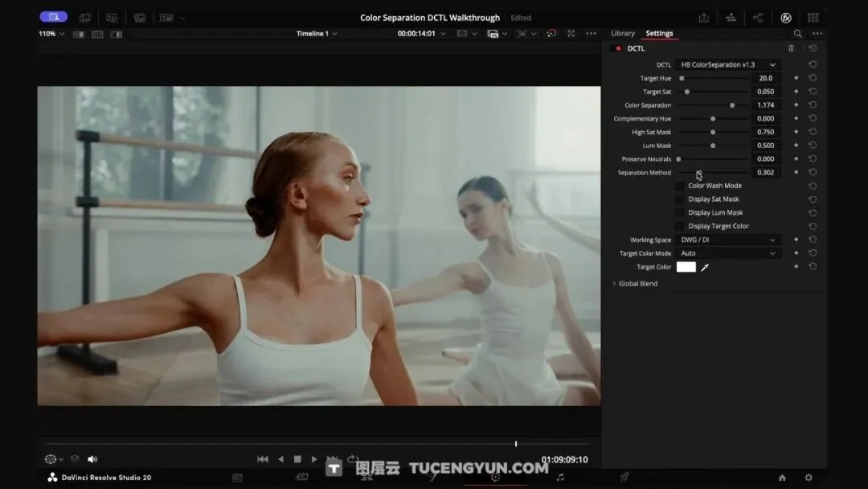Image resolution: width=868 pixels, height=489 pixels.
Task: Open search in the effects panel
Action: [x=797, y=34]
